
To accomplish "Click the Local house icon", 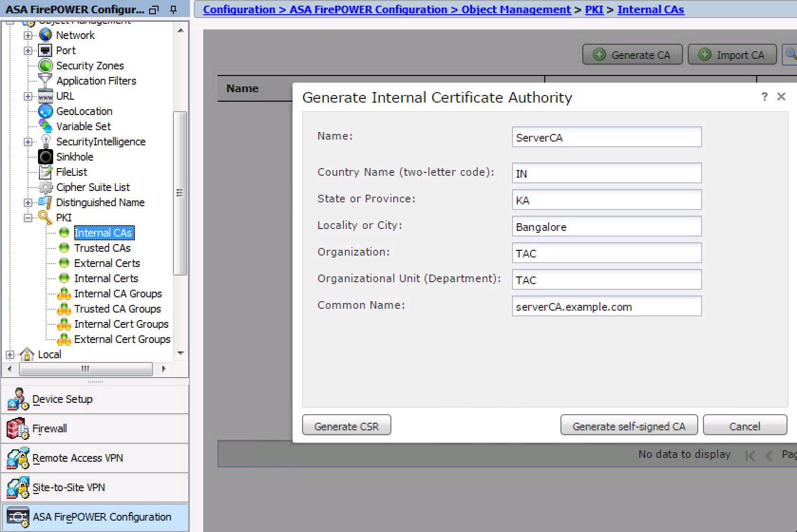I will tap(27, 354).
